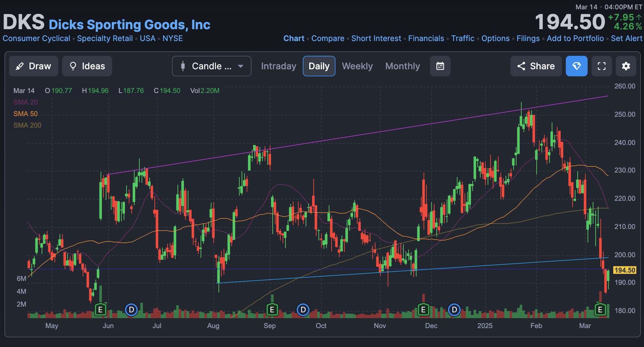This screenshot has height=347, width=644.
Task: Click the Dicks Sporting Goods company name
Action: (129, 25)
